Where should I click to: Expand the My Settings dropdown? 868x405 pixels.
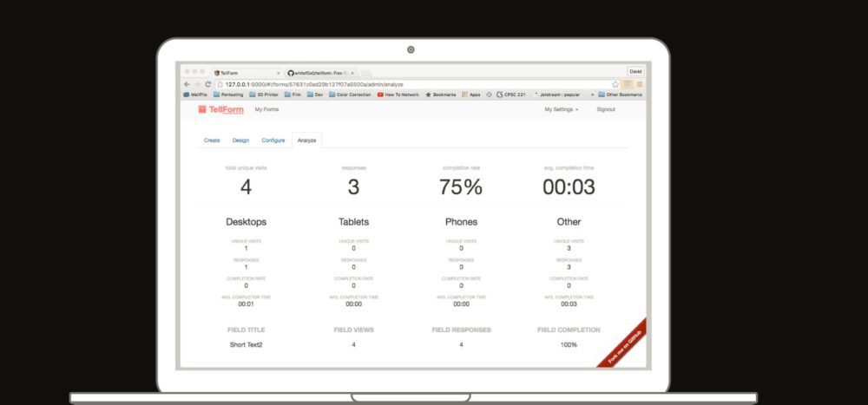click(561, 110)
